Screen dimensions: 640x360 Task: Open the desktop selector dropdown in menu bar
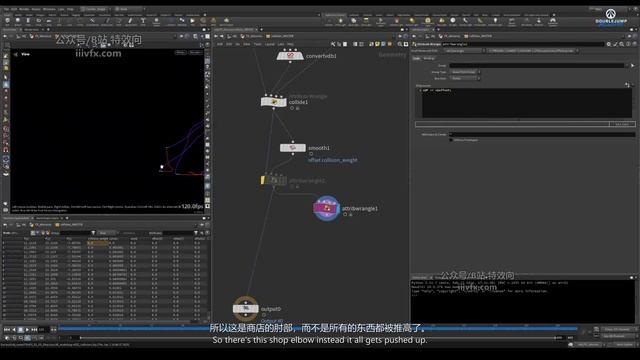(95, 9)
